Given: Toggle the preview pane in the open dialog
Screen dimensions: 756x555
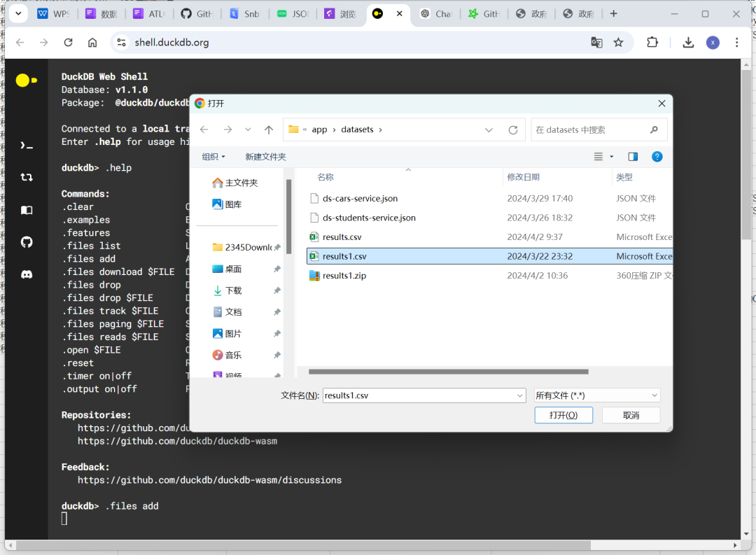Looking at the screenshot, I should tap(632, 156).
